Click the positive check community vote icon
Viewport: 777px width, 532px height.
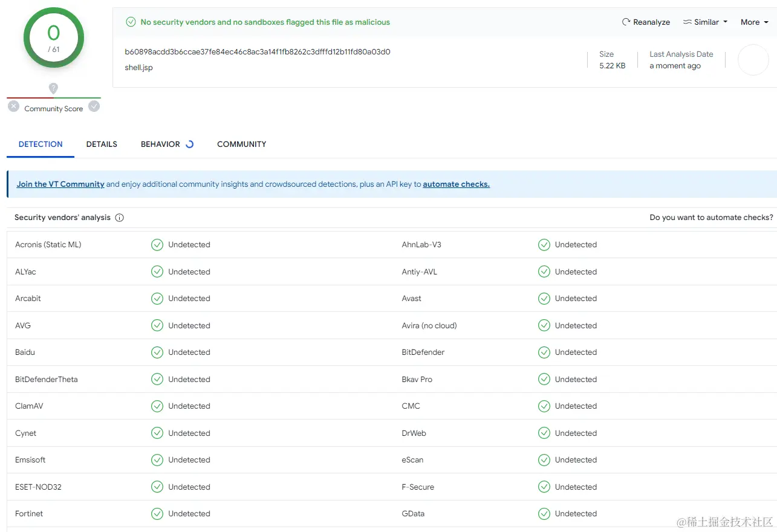click(94, 106)
